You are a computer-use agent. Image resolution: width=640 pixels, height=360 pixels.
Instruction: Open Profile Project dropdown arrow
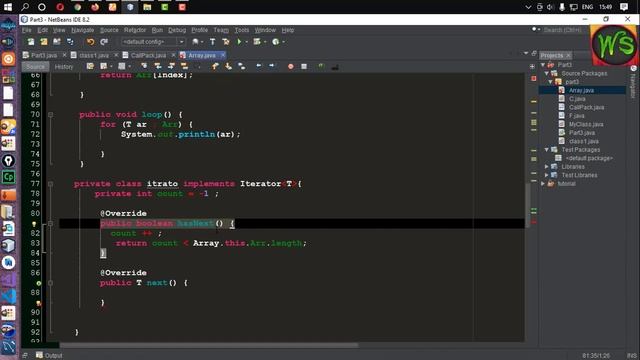tap(283, 42)
